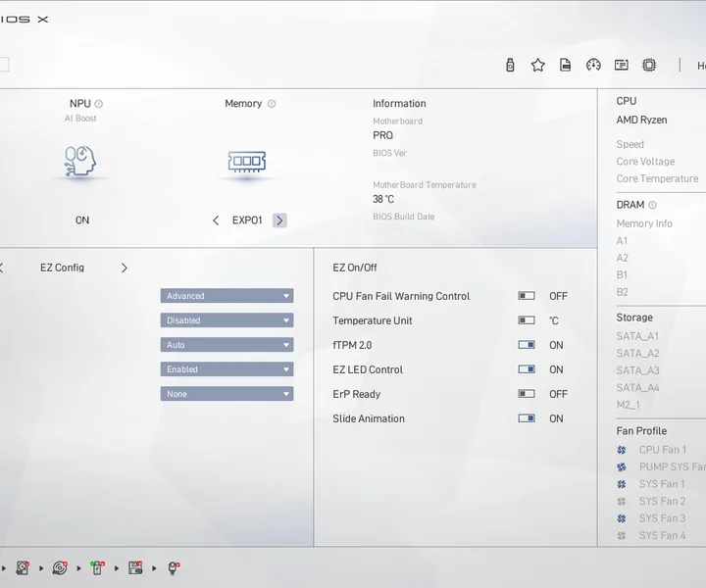Click SATA_A2 in Storage list
The image size is (706, 588).
637,354
